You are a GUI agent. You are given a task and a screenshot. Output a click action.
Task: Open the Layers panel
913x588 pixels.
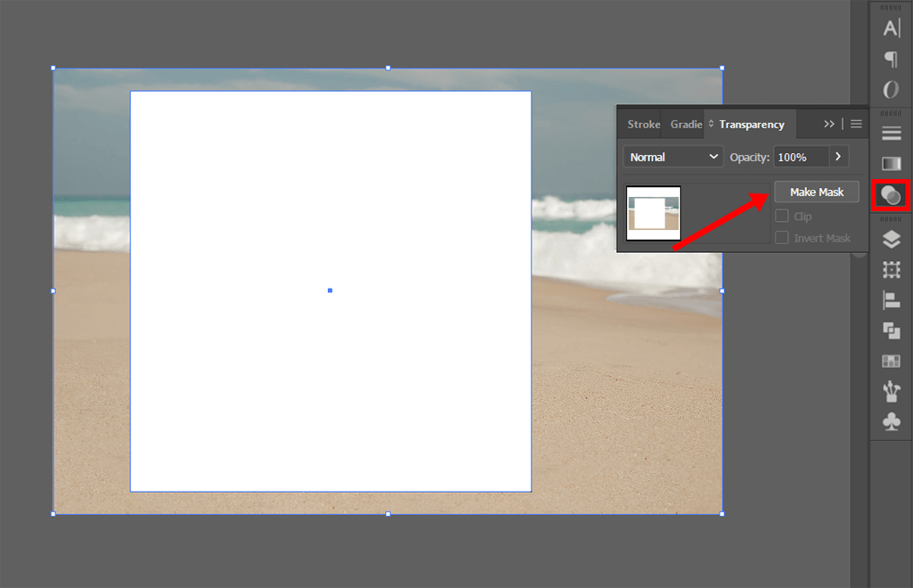pos(891,238)
